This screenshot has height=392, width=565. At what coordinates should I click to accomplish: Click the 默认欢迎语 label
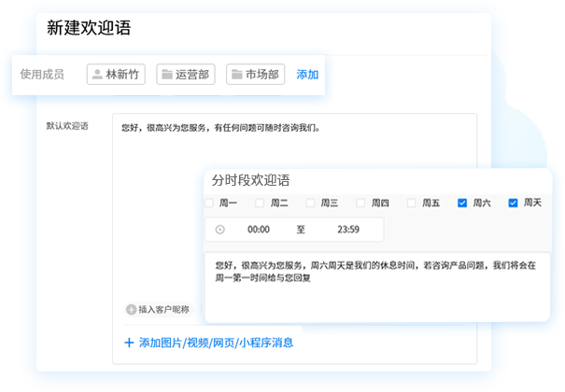click(67, 126)
